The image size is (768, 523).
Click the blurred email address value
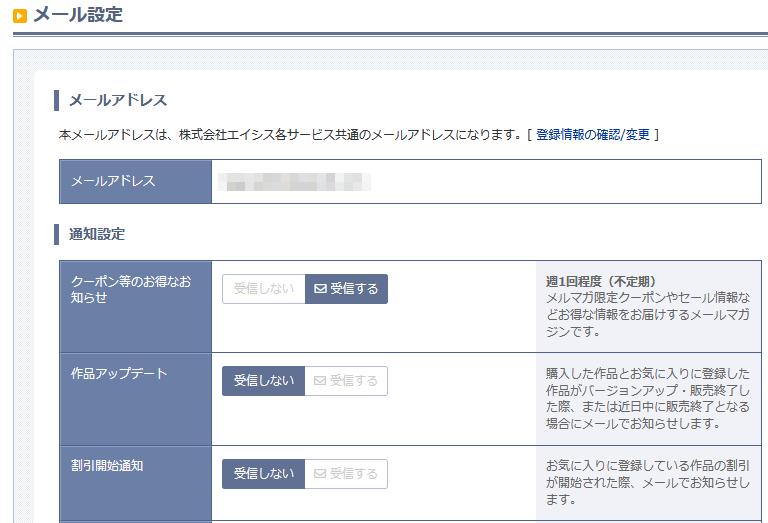tap(294, 182)
